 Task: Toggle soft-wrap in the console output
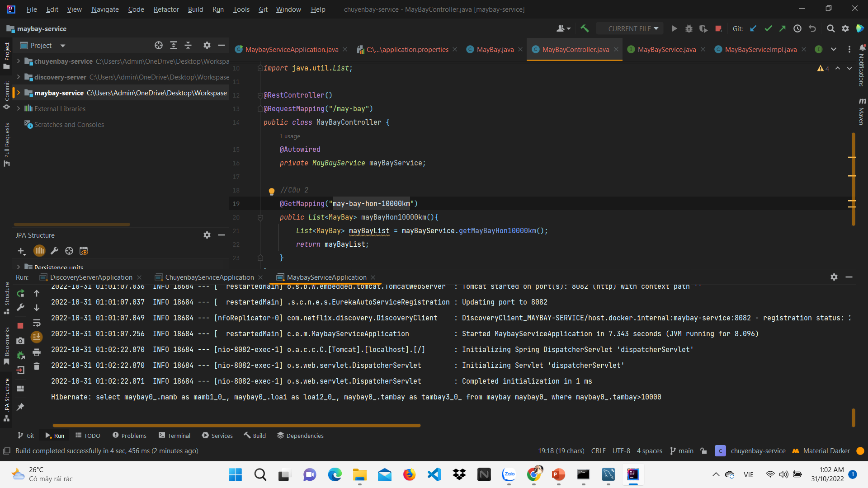pos(37,323)
